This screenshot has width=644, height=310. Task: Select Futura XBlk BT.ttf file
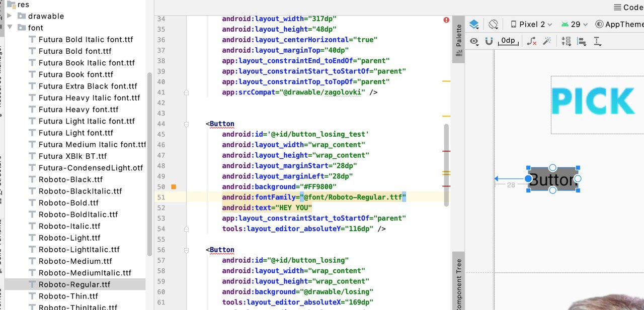point(72,156)
